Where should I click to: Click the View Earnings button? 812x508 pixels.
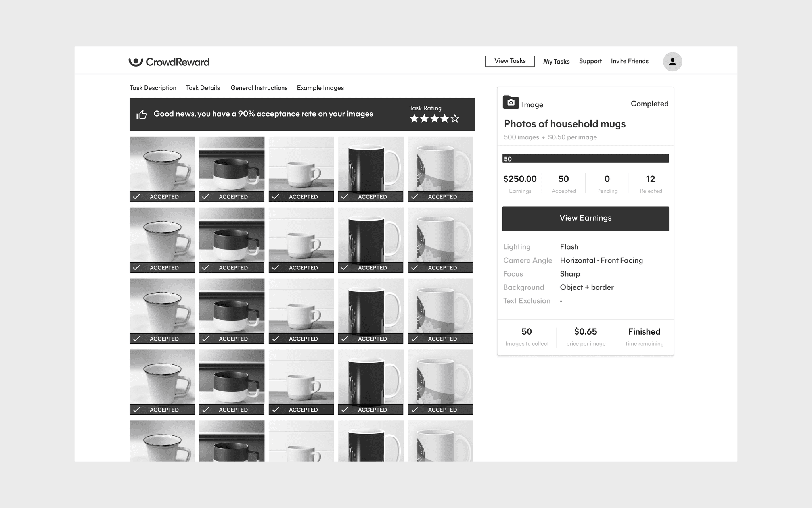coord(585,218)
